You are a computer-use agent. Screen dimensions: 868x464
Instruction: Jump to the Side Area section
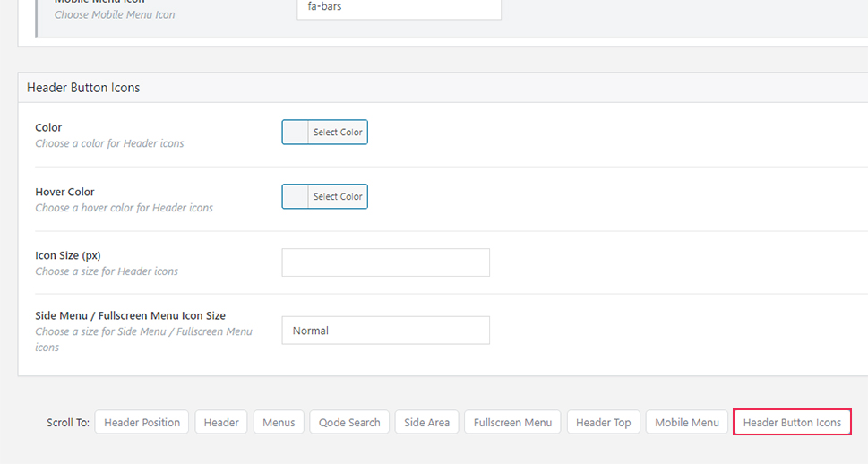pyautogui.click(x=426, y=423)
